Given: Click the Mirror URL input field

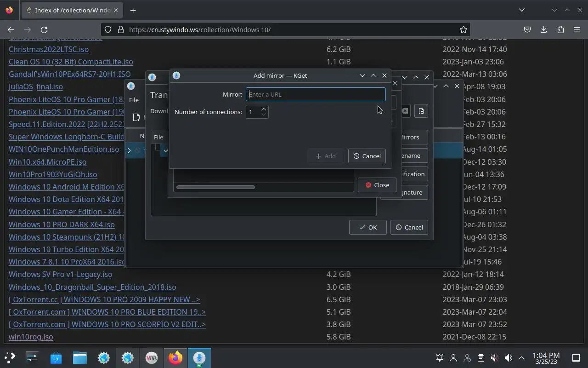Looking at the screenshot, I should coord(316,94).
